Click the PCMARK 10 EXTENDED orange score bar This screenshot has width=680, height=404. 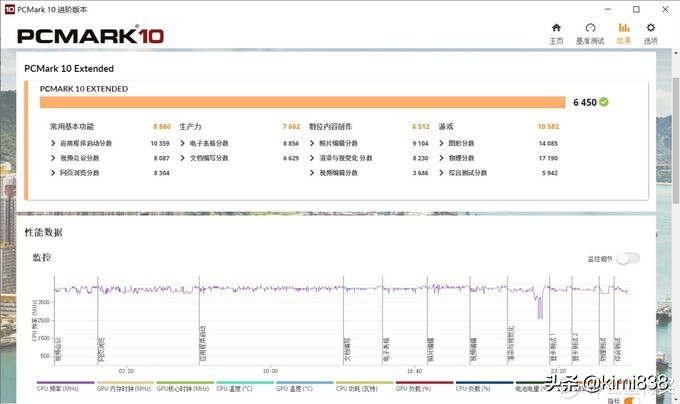click(x=303, y=102)
